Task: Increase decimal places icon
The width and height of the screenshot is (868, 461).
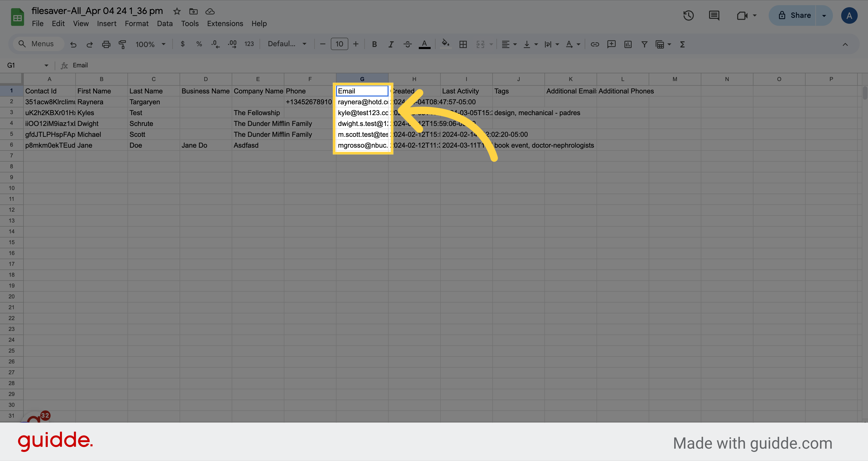Action: click(x=232, y=44)
